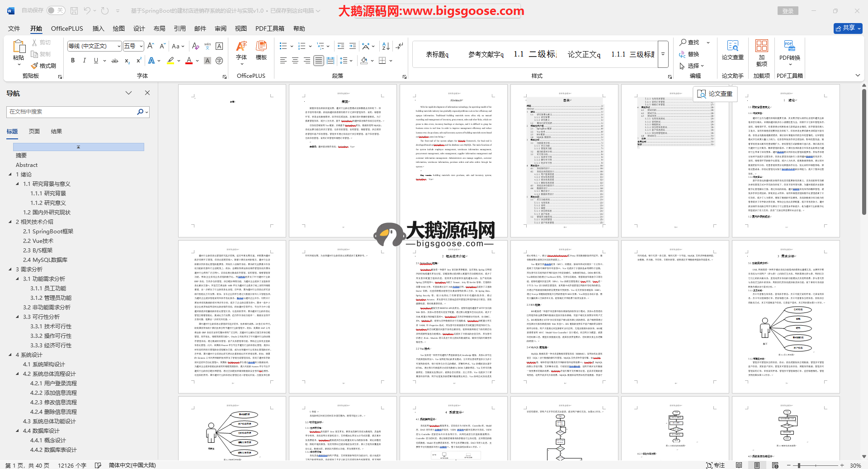Sort paragraphs with the A-Z icon
This screenshot has width=868, height=469.
click(386, 46)
